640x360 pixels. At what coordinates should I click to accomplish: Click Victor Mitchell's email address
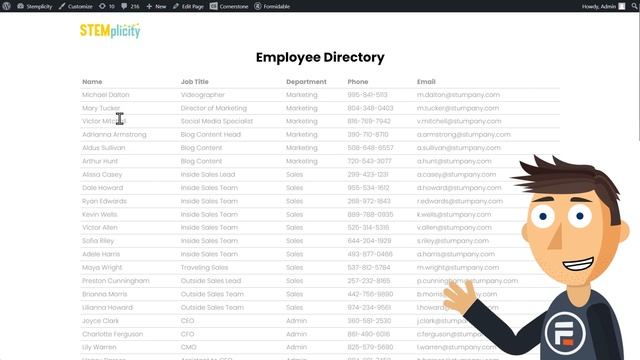459,121
